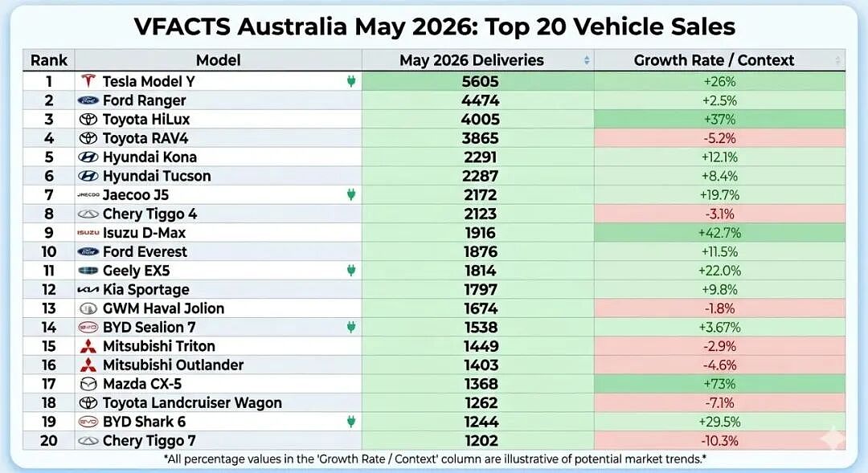Click the Model column header
Image resolution: width=868 pixels, height=473 pixels.
point(218,60)
